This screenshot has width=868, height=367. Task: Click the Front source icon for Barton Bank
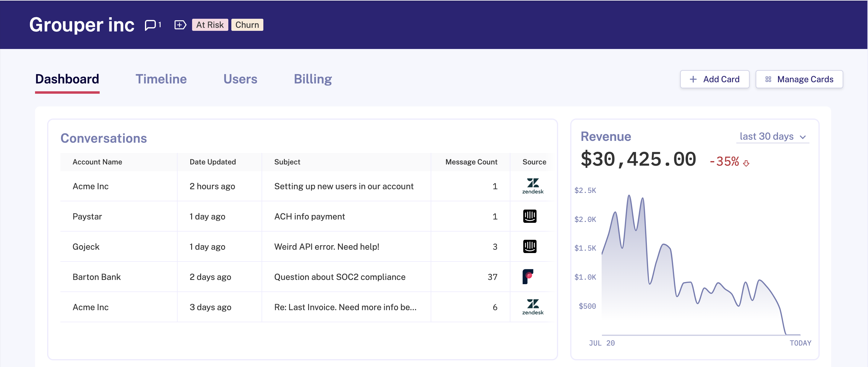pyautogui.click(x=528, y=277)
